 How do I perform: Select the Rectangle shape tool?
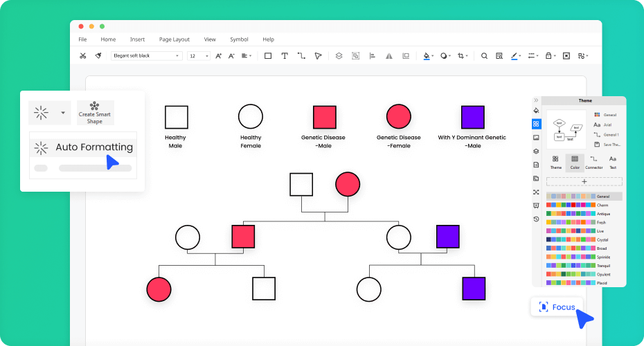[x=268, y=56]
